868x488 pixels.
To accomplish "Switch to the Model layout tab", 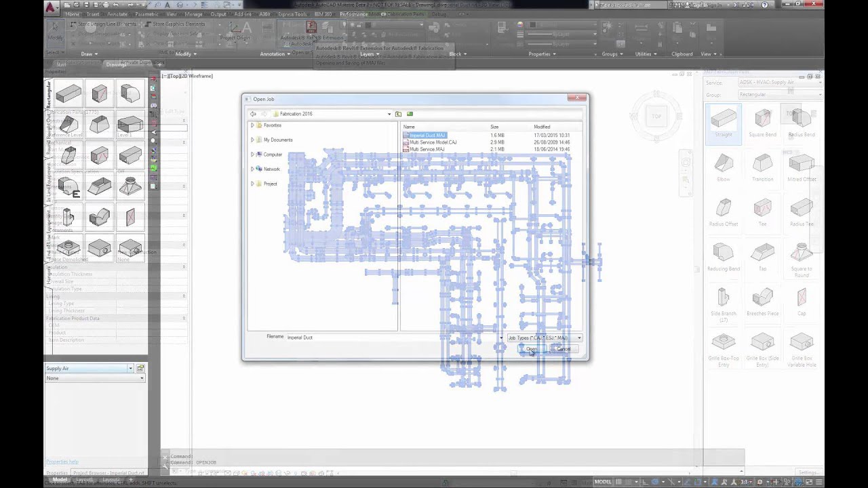I will [x=60, y=480].
